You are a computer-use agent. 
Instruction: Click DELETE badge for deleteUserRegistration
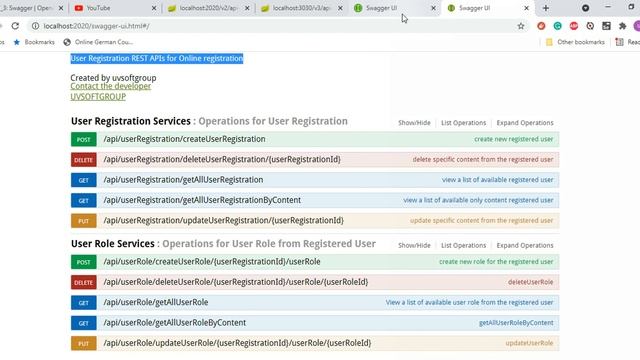click(x=84, y=160)
